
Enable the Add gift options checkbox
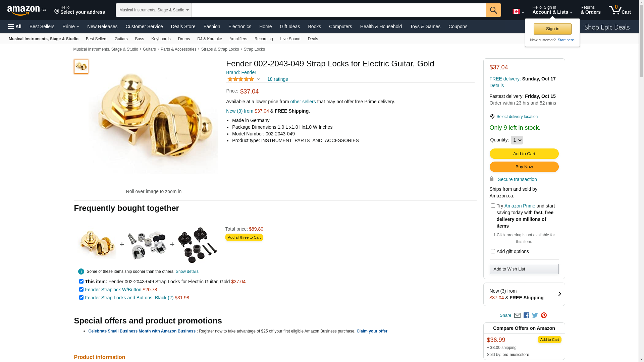(493, 251)
